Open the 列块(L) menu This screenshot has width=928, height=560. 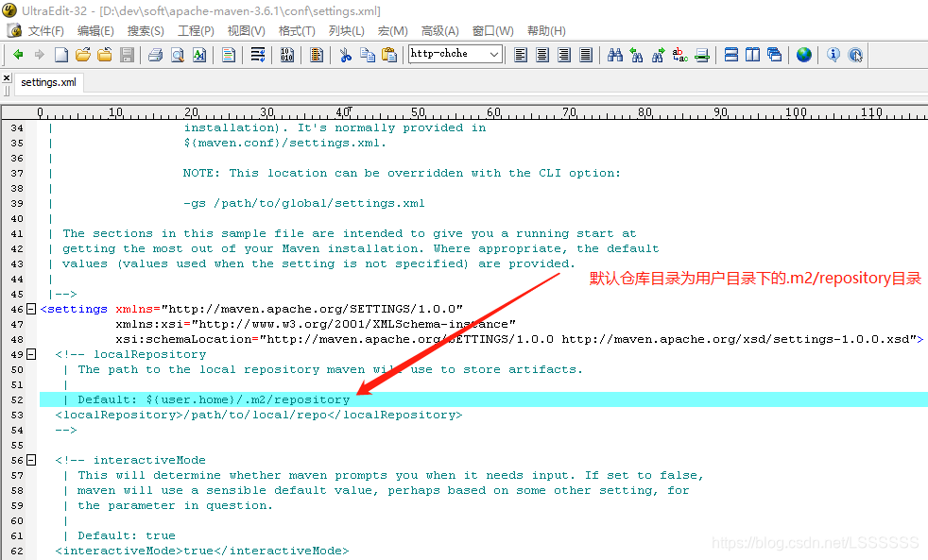pos(346,31)
